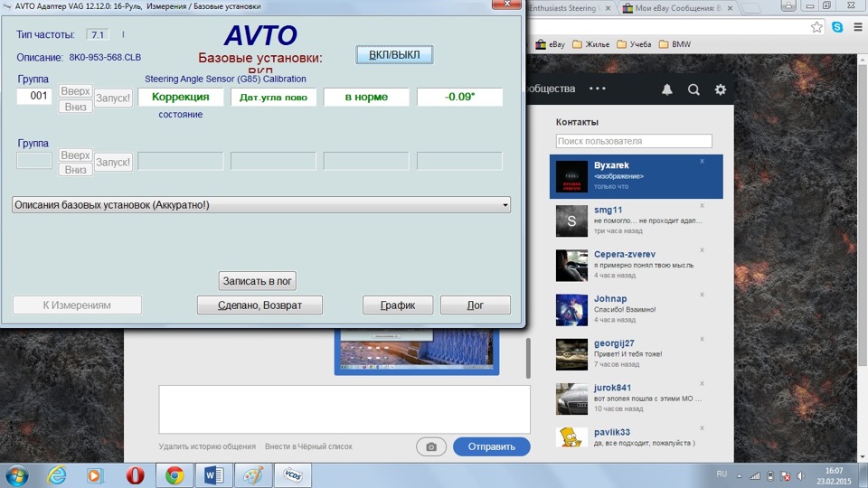Open the Лог button
This screenshot has width=868, height=488.
(475, 305)
